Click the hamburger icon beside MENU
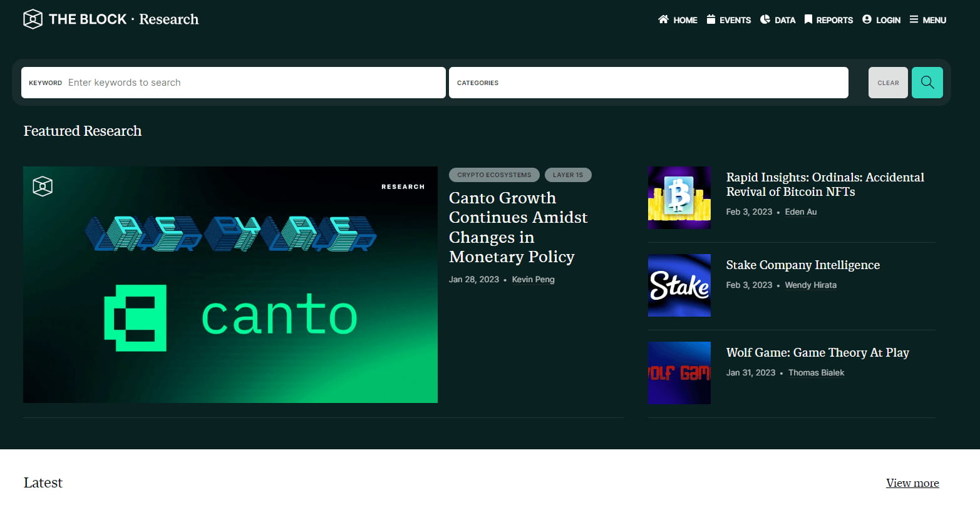This screenshot has width=980, height=505. (914, 19)
